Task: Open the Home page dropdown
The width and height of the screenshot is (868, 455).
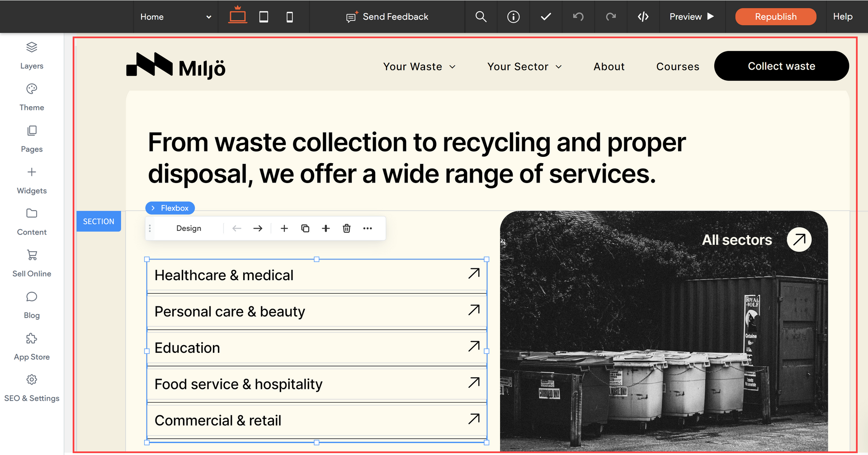Action: click(x=175, y=17)
